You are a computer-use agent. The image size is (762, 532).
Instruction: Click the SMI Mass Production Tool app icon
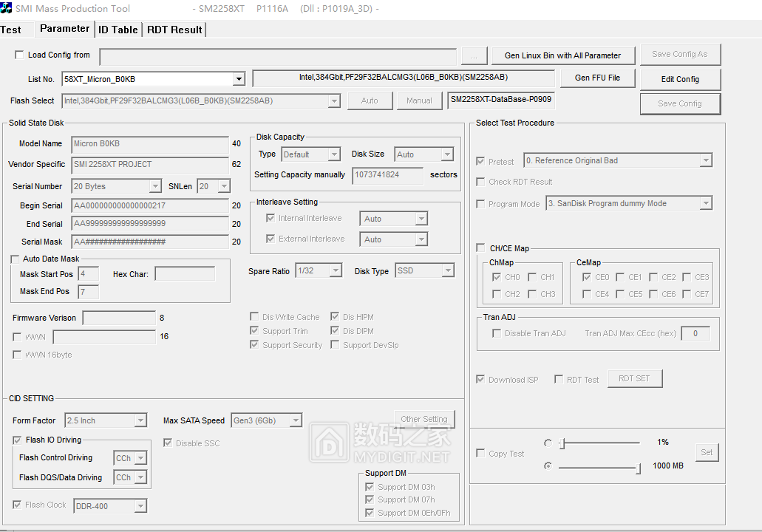(7, 8)
